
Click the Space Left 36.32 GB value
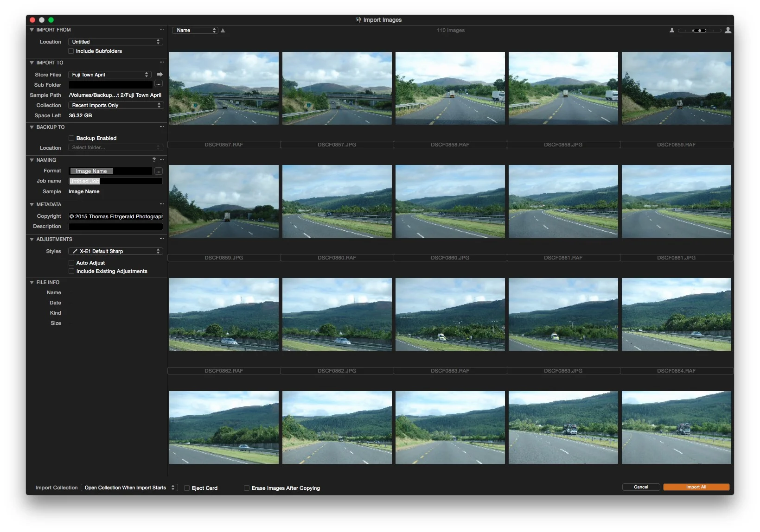click(x=80, y=115)
